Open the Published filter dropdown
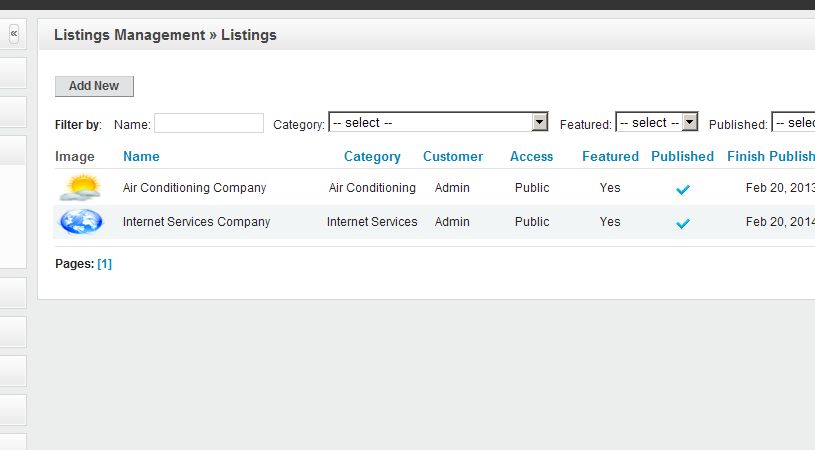The image size is (815, 450). (x=793, y=122)
